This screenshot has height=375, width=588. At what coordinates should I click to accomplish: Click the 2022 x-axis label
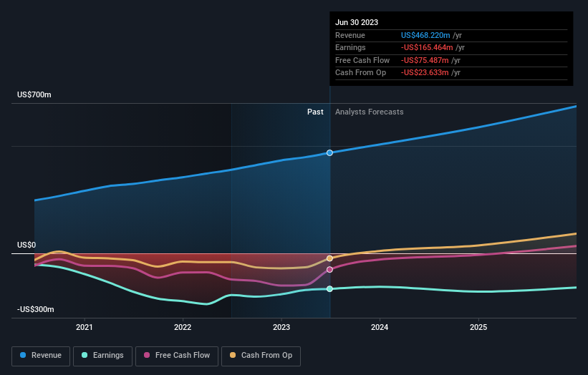point(183,328)
